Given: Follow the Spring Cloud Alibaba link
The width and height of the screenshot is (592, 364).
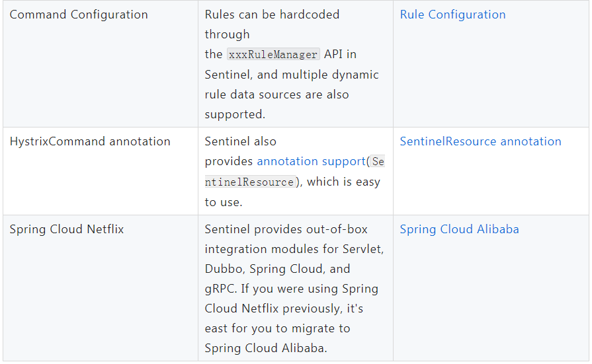Looking at the screenshot, I should tap(459, 229).
